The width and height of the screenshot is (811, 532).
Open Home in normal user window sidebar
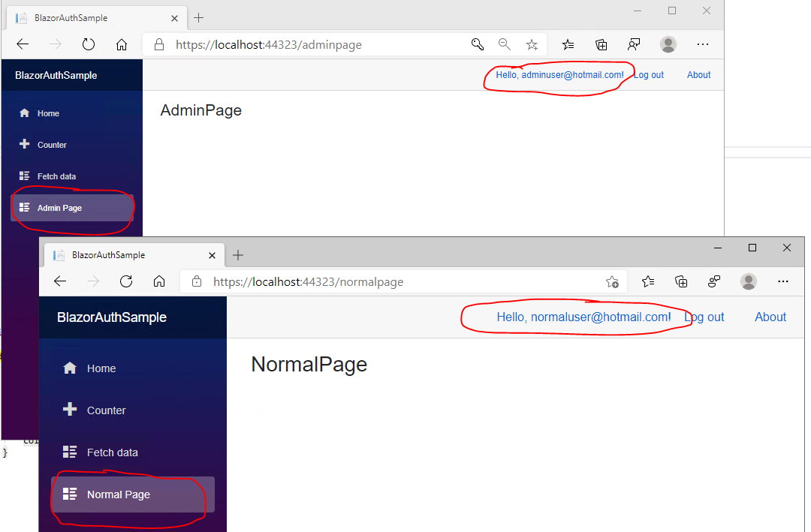coord(132,368)
